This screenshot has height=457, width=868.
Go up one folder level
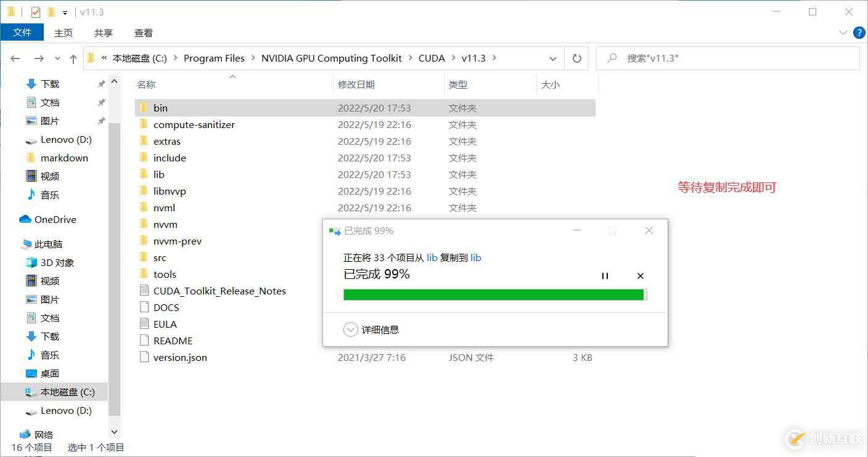pyautogui.click(x=73, y=59)
